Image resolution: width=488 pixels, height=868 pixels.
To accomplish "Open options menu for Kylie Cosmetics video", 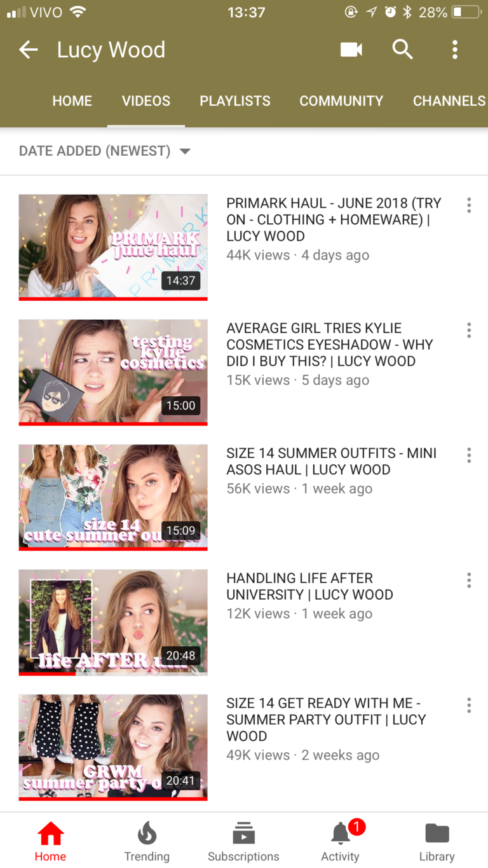I will coord(469,330).
